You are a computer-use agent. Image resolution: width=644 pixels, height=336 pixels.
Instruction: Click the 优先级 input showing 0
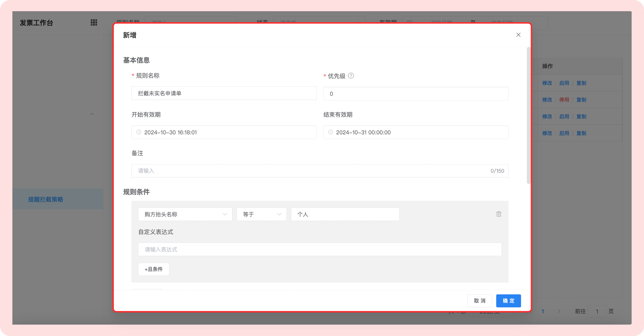(416, 94)
